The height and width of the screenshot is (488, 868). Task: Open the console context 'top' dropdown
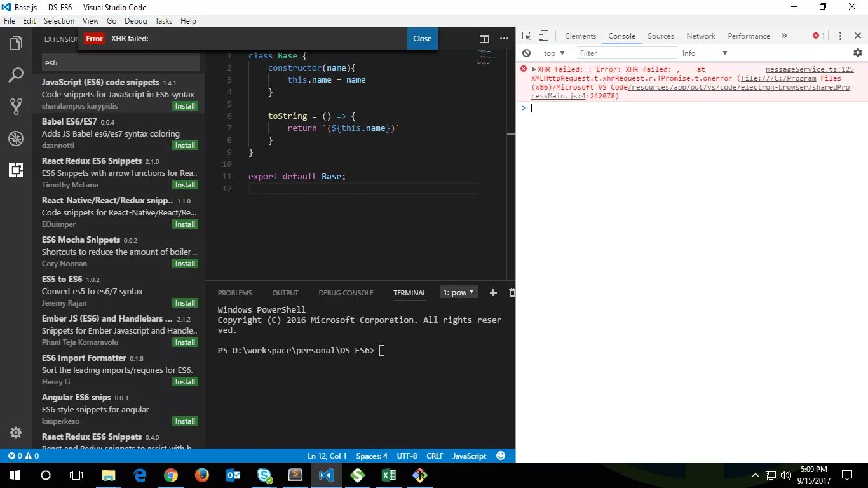coord(554,53)
